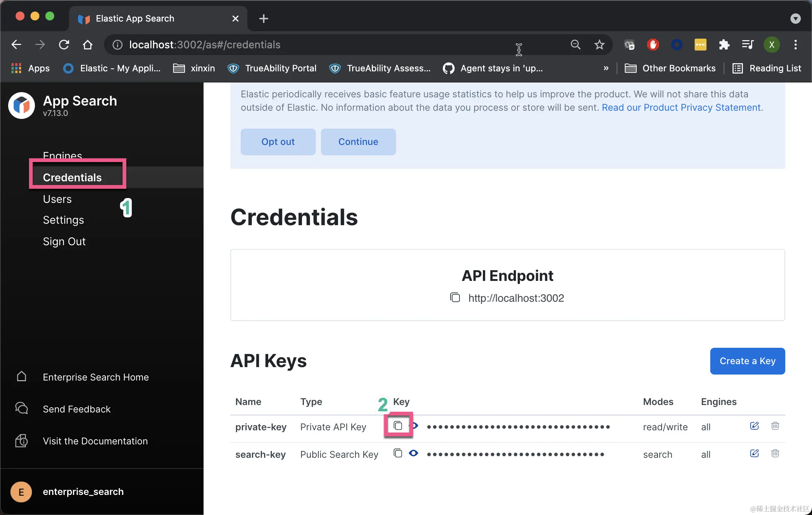Copy the API Endpoint URL
This screenshot has height=515, width=812.
coord(455,298)
